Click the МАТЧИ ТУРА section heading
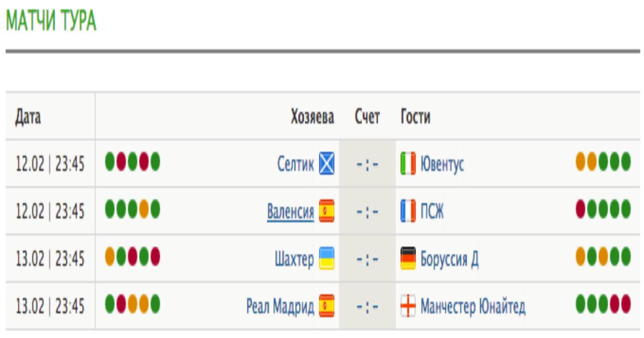 click(51, 21)
